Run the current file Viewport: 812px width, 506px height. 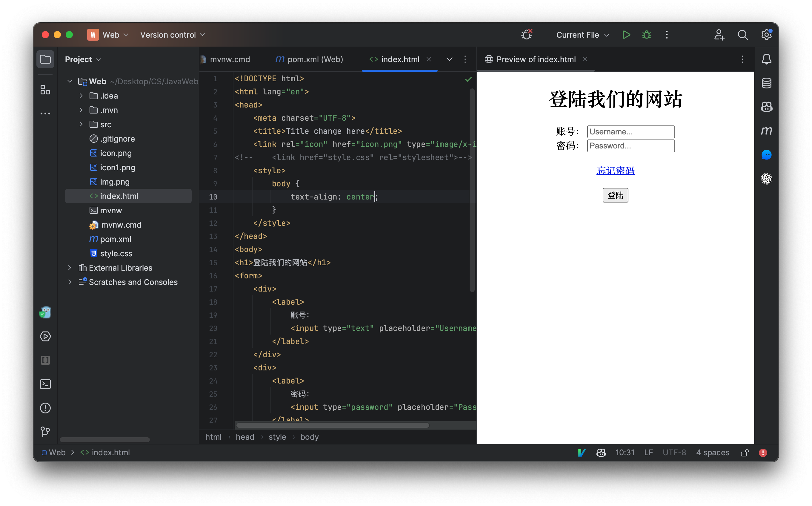click(626, 34)
